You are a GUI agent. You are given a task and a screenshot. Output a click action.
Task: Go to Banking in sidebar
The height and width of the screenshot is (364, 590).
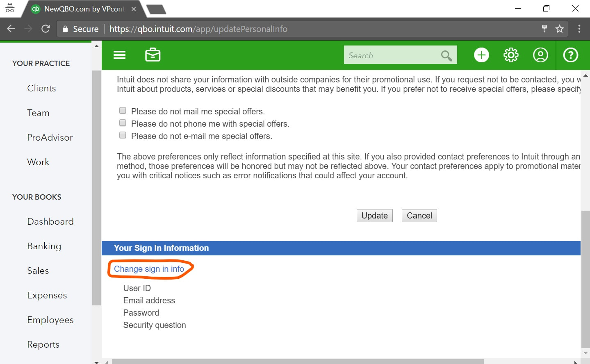click(44, 246)
